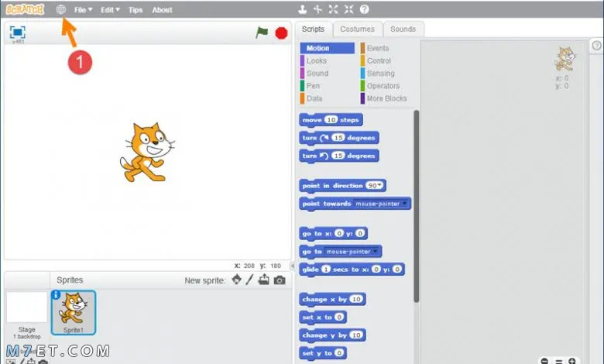604x364 pixels.
Task: Click value field in change y by
Action: pyautogui.click(x=356, y=335)
